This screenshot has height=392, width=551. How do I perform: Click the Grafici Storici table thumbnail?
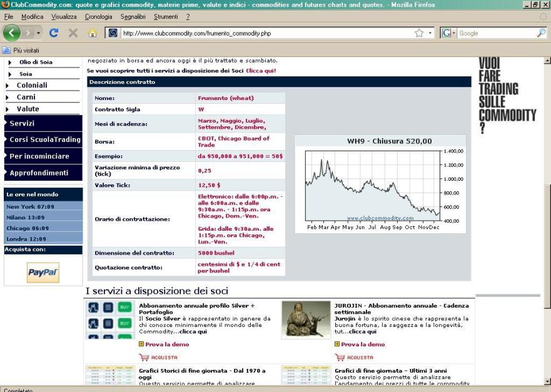(109, 374)
